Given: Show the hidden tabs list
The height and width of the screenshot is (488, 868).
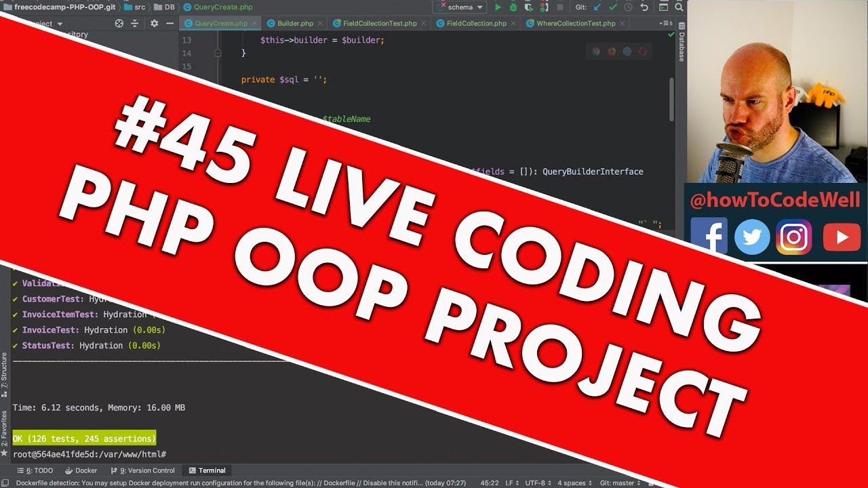Looking at the screenshot, I should click(x=666, y=24).
